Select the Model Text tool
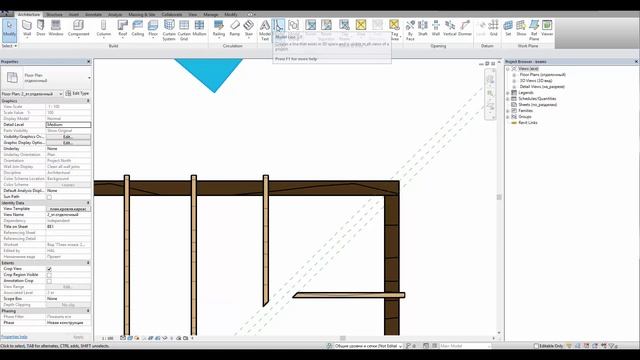 (x=265, y=30)
